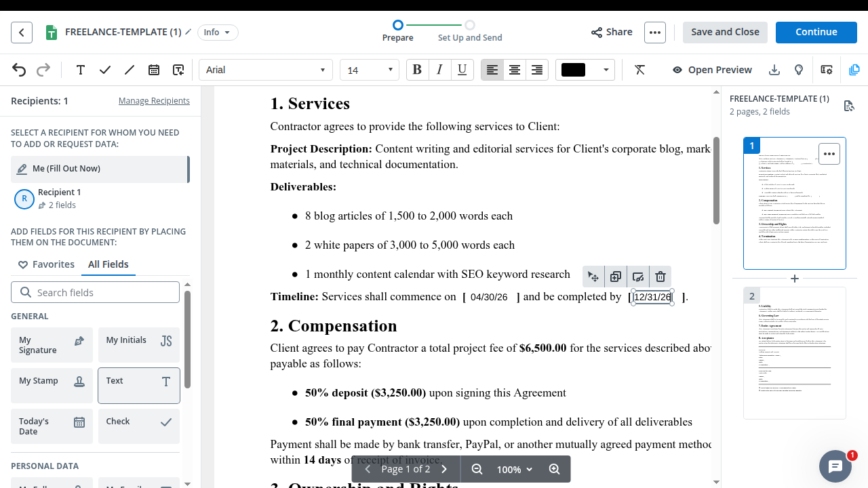Choose My Initials field
The image size is (868, 488).
139,345
